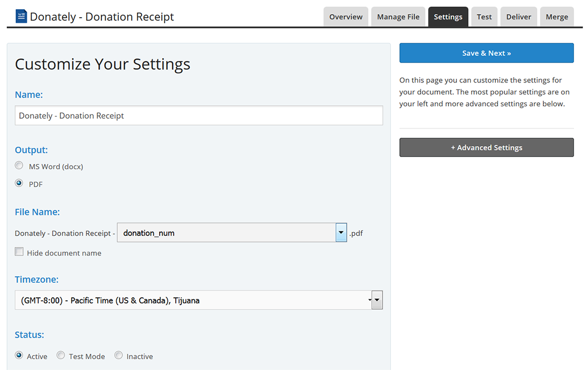Click into the document Name field

tap(199, 115)
